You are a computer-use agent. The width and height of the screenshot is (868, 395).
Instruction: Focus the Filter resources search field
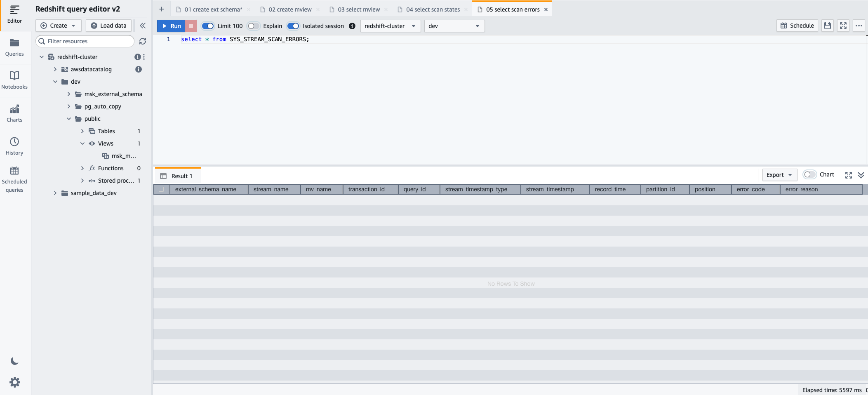85,41
